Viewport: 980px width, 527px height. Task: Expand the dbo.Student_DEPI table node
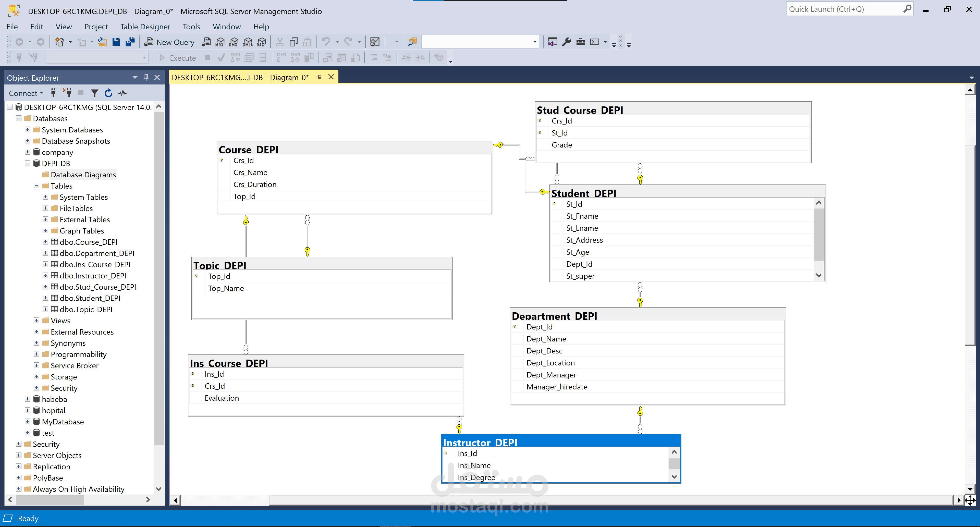click(x=45, y=298)
